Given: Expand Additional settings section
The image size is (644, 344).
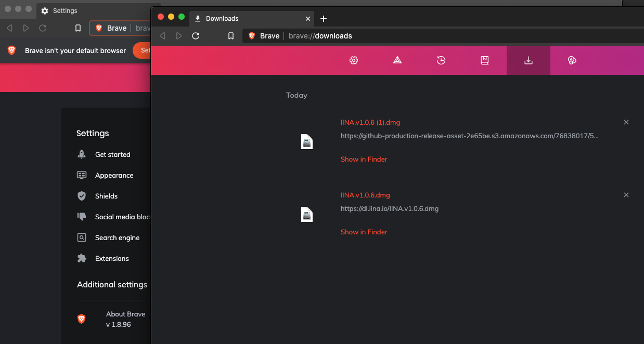Looking at the screenshot, I should (112, 284).
